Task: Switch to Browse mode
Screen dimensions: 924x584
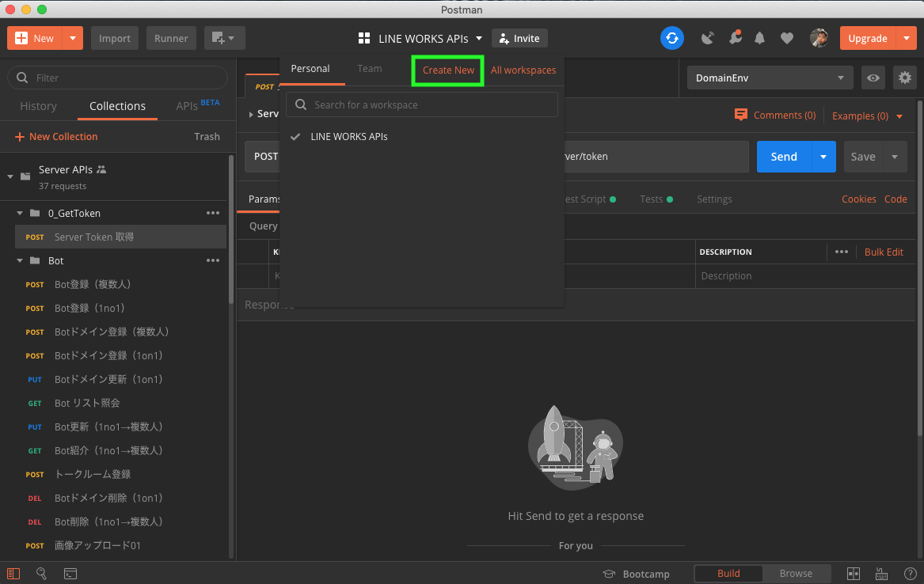Action: pyautogui.click(x=796, y=573)
